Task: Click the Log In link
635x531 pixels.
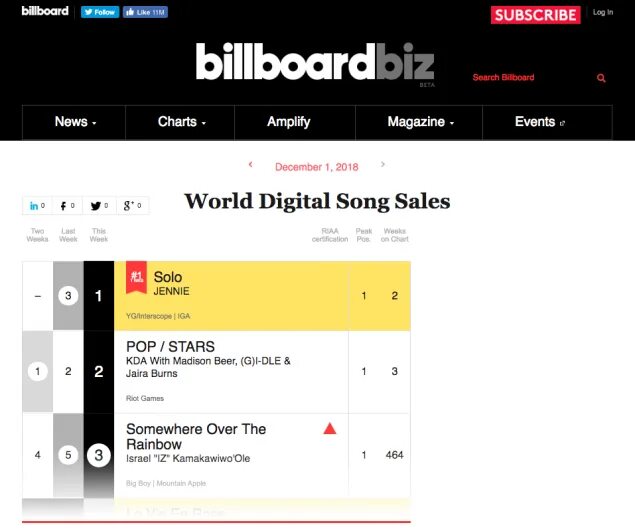Action: pyautogui.click(x=603, y=12)
